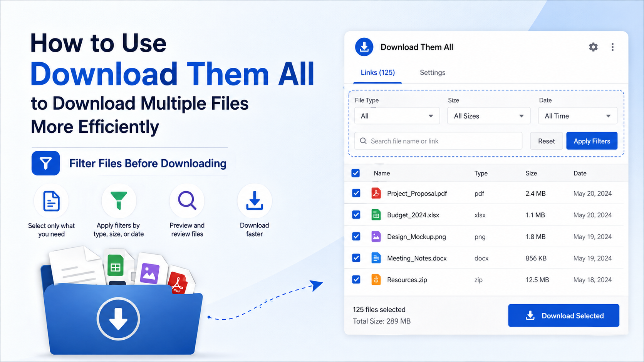Click the archive icon for Resources.zip
644x362 pixels.
[x=376, y=279]
